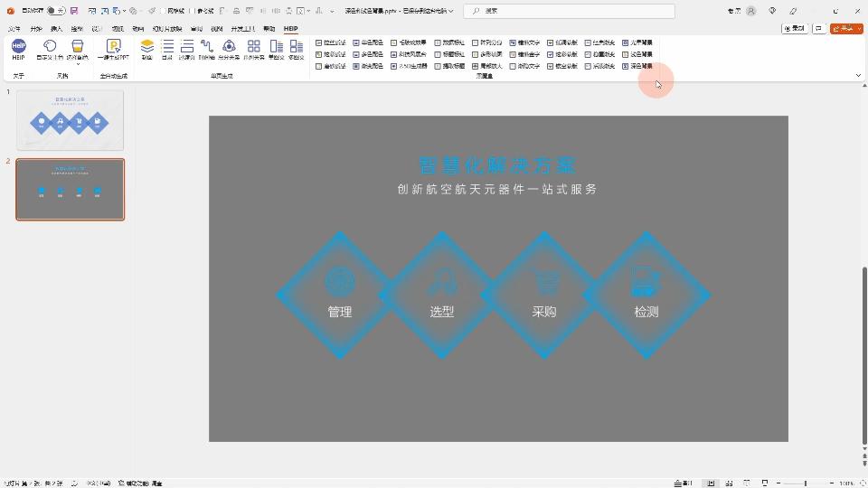Click the 渐变配色 gradient color scheme tool
The width and height of the screenshot is (868, 488).
click(368, 66)
